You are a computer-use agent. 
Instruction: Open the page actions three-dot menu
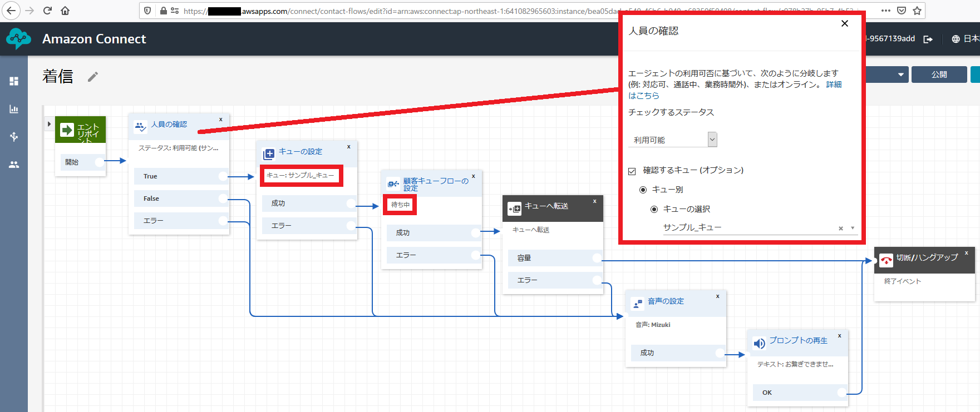pyautogui.click(x=886, y=11)
